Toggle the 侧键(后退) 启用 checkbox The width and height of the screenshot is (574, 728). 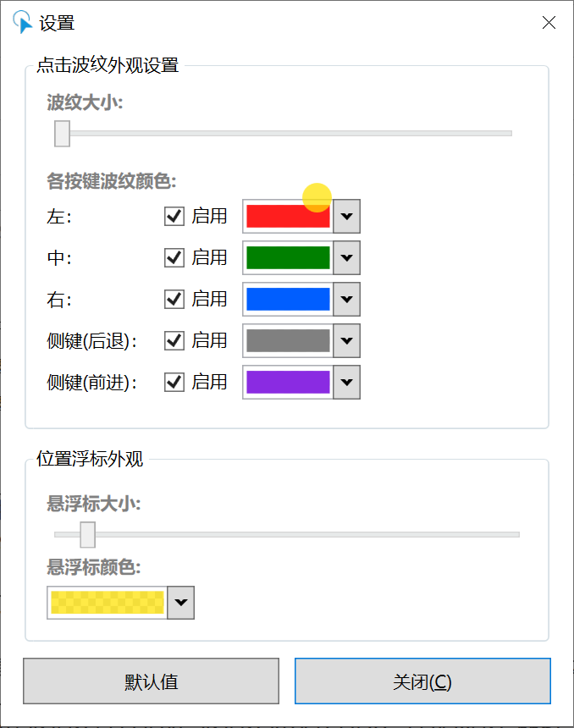174,340
